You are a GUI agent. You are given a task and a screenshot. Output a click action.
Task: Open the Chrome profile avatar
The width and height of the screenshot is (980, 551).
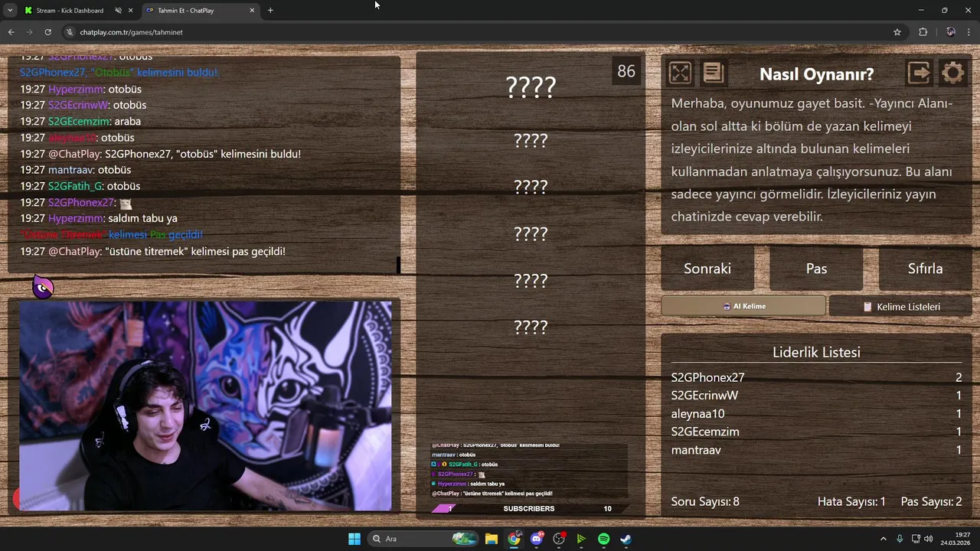(950, 32)
